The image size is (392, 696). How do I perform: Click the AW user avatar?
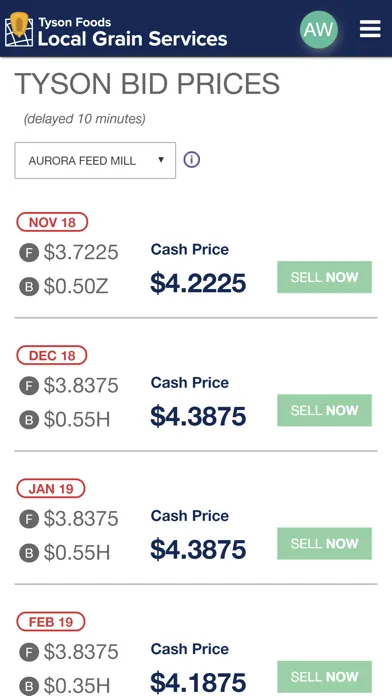(319, 29)
